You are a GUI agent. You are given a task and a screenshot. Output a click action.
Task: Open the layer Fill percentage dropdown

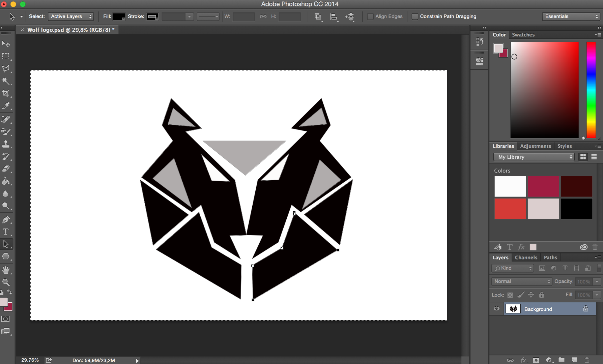pos(597,295)
